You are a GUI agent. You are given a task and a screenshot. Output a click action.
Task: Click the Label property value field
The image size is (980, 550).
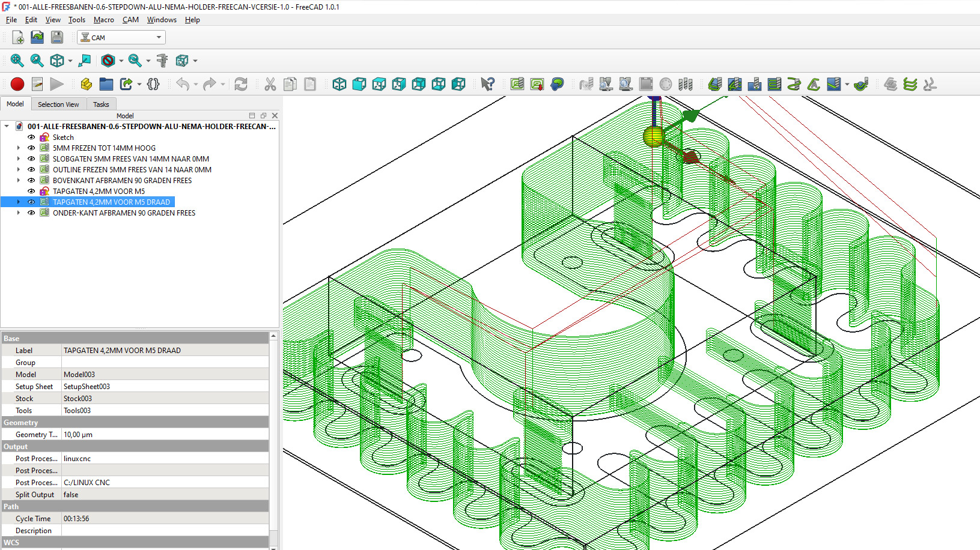point(165,351)
